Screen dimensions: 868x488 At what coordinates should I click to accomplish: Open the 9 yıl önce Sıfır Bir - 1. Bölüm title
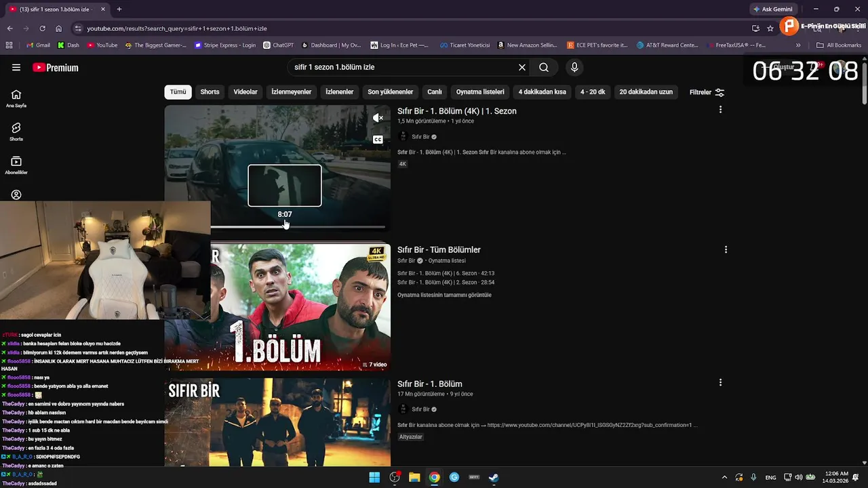(430, 384)
